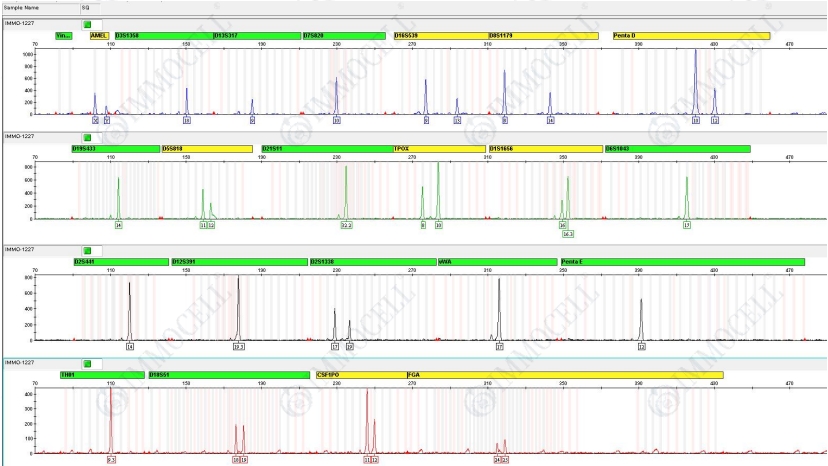Click the green SQ square above the D2S441 panel
This screenshot has height=466, width=828.
[88, 250]
